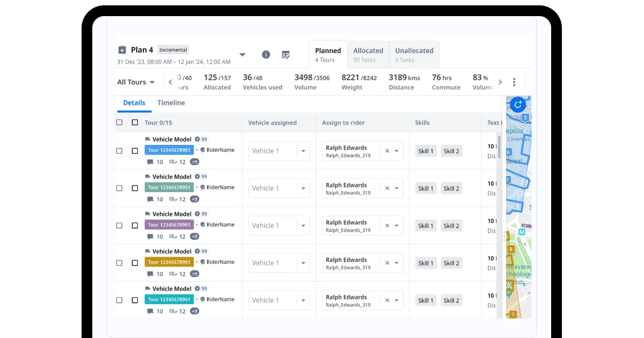644x338 pixels.
Task: Switch to the Allocated 90 Tasks tab
Action: [368, 55]
